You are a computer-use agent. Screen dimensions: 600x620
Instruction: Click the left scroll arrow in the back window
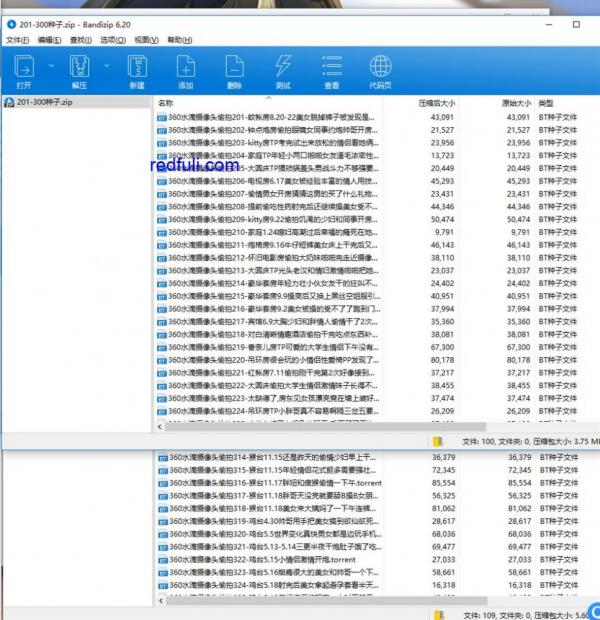tap(160, 601)
